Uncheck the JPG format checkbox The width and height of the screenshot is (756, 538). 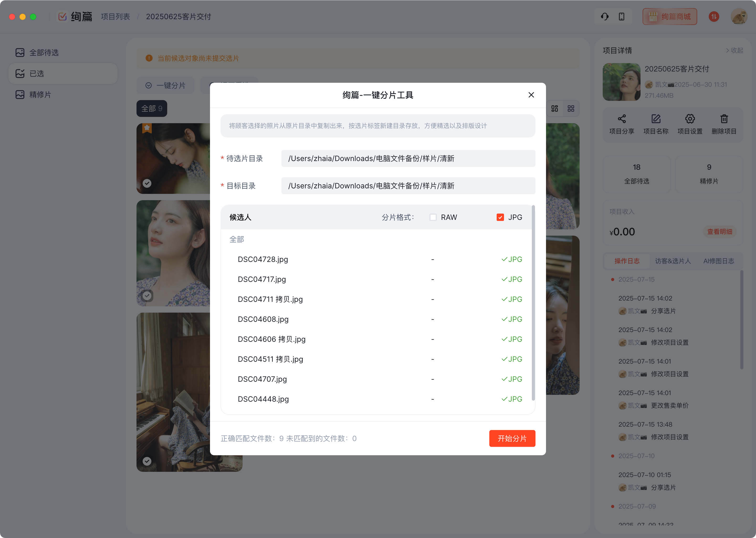tap(500, 217)
